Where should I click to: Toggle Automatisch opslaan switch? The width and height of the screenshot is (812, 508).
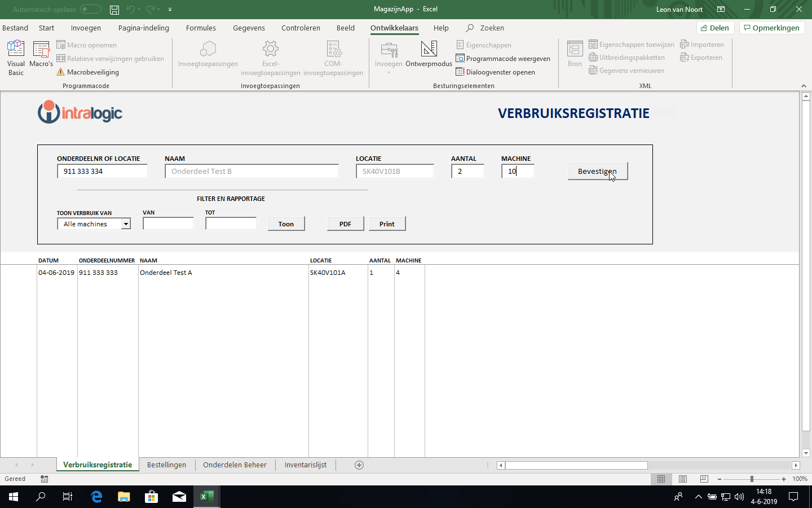click(x=90, y=9)
